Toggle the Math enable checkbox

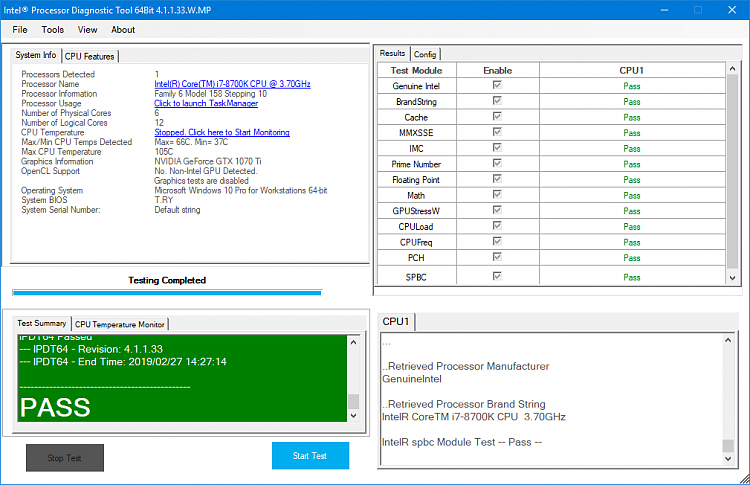coord(497,194)
